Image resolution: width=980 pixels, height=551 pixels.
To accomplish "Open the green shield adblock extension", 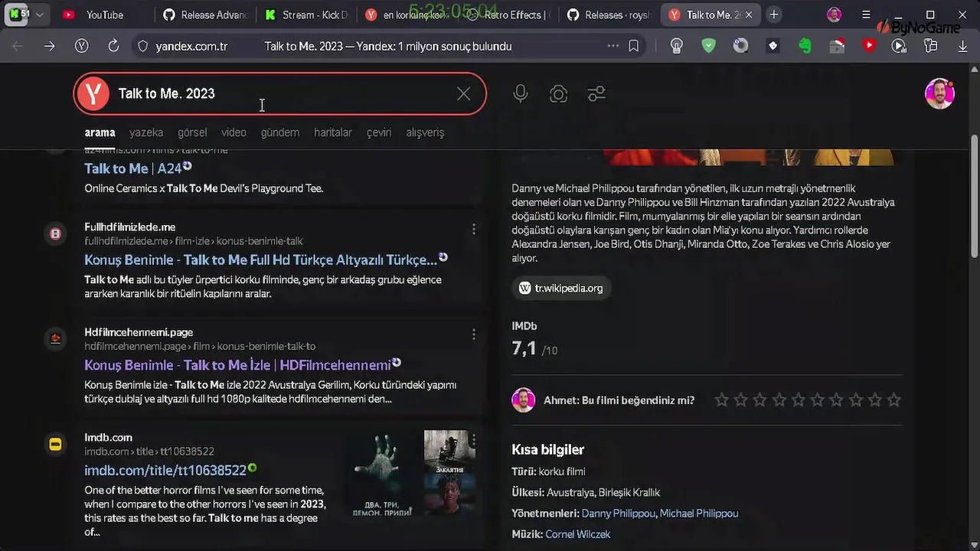I will [x=709, y=46].
